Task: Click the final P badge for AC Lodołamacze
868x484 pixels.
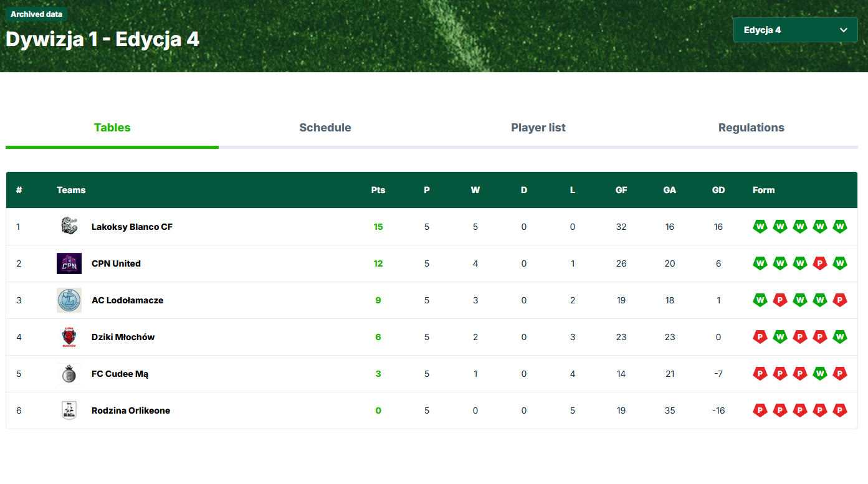Action: pos(840,300)
